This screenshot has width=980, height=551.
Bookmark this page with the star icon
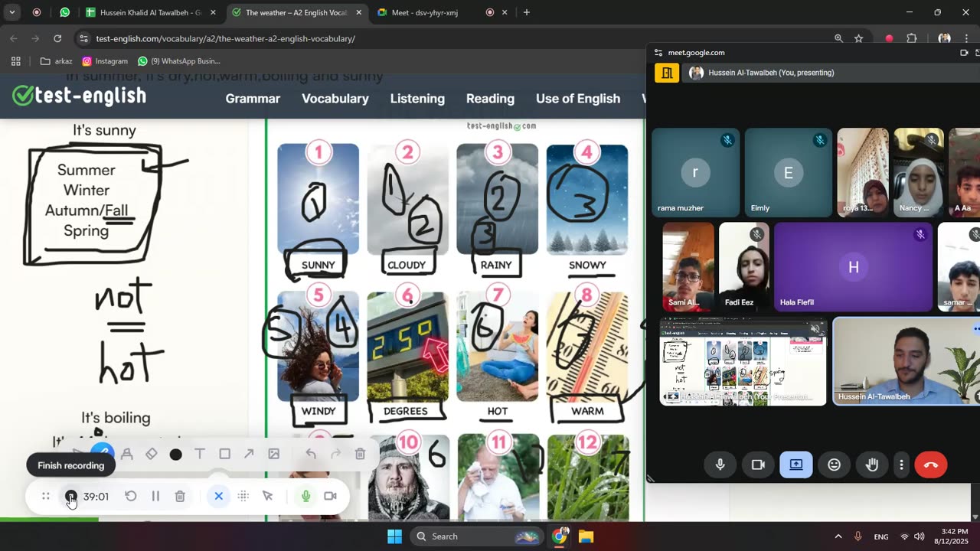[x=859, y=38]
